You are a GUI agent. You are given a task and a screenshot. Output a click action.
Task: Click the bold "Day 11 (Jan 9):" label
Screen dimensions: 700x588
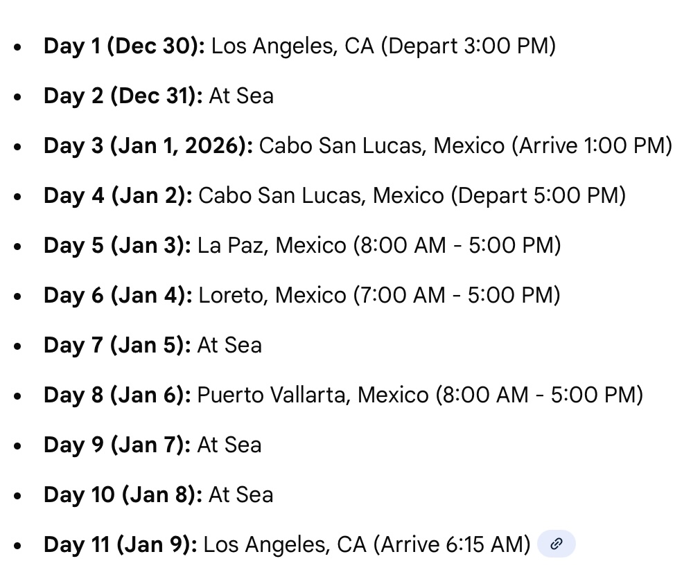[x=121, y=544]
